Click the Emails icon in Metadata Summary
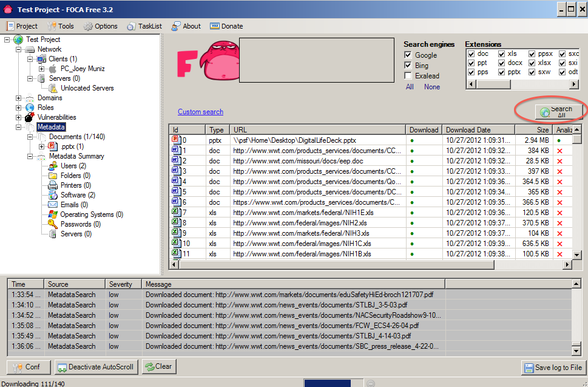Viewport: 588px width, 387px height. click(53, 205)
